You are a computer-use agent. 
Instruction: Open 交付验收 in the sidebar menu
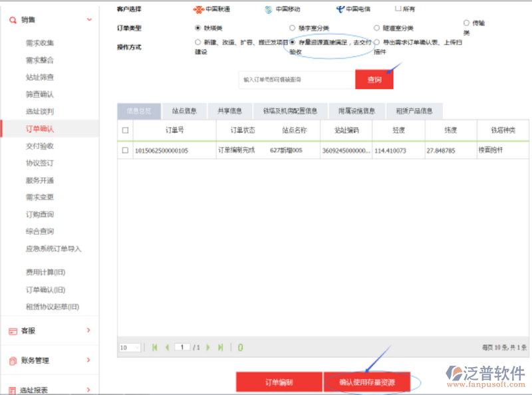tap(40, 146)
